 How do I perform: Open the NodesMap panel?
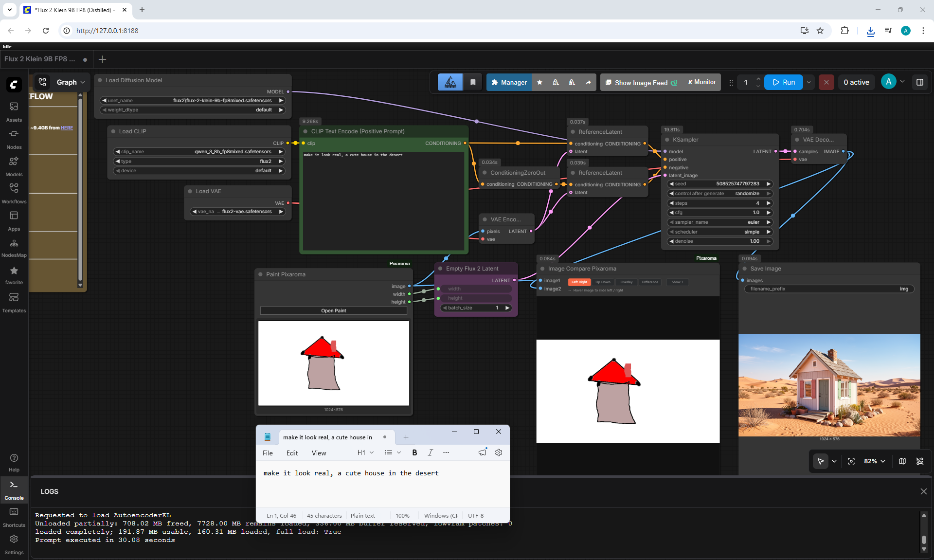pos(14,247)
